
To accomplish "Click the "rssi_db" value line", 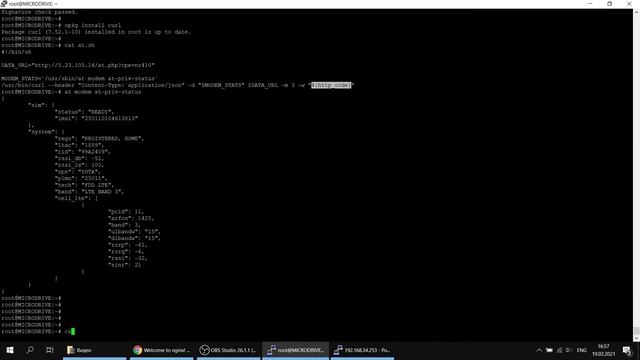I will click(79, 158).
